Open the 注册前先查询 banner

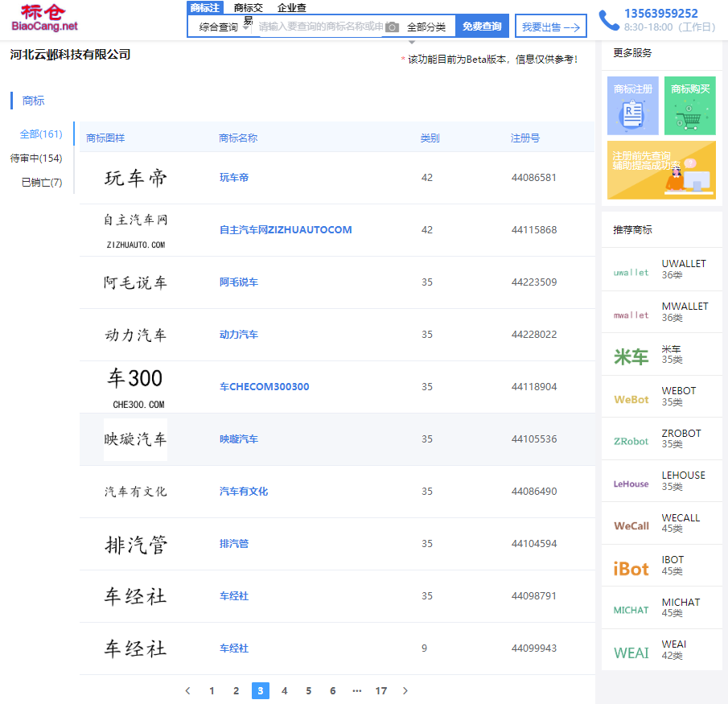661,170
